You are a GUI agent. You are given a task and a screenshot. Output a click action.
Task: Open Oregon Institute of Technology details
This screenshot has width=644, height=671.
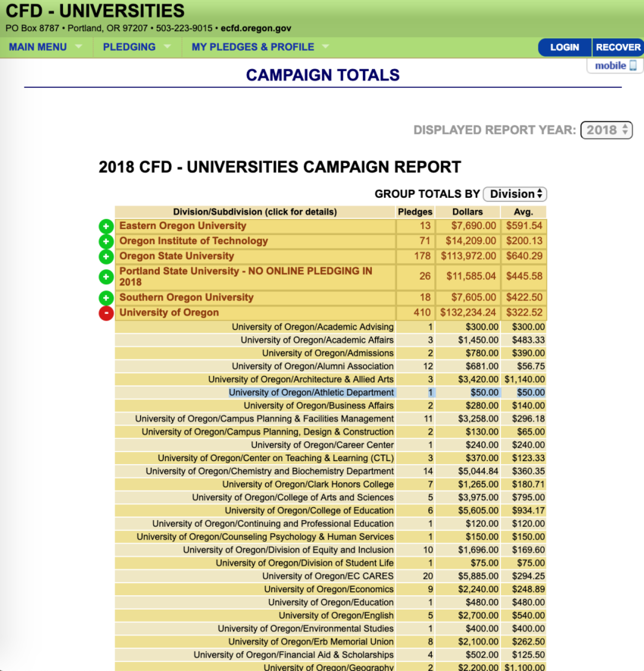coord(193,240)
